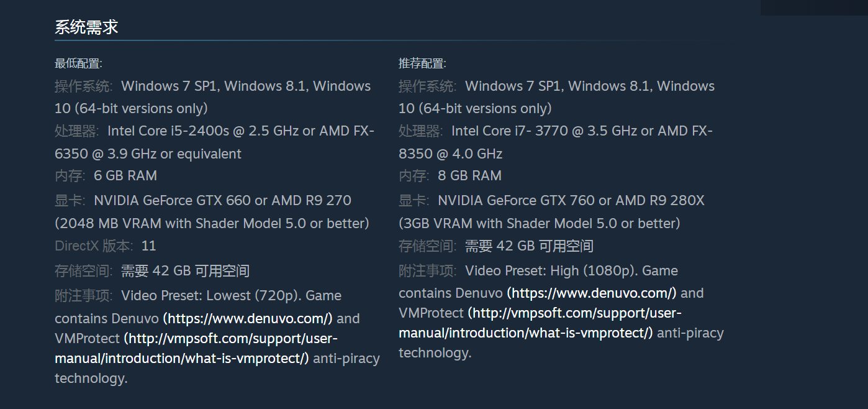Open the Denuvo link under 推荐配置
868x409 pixels.
point(592,293)
